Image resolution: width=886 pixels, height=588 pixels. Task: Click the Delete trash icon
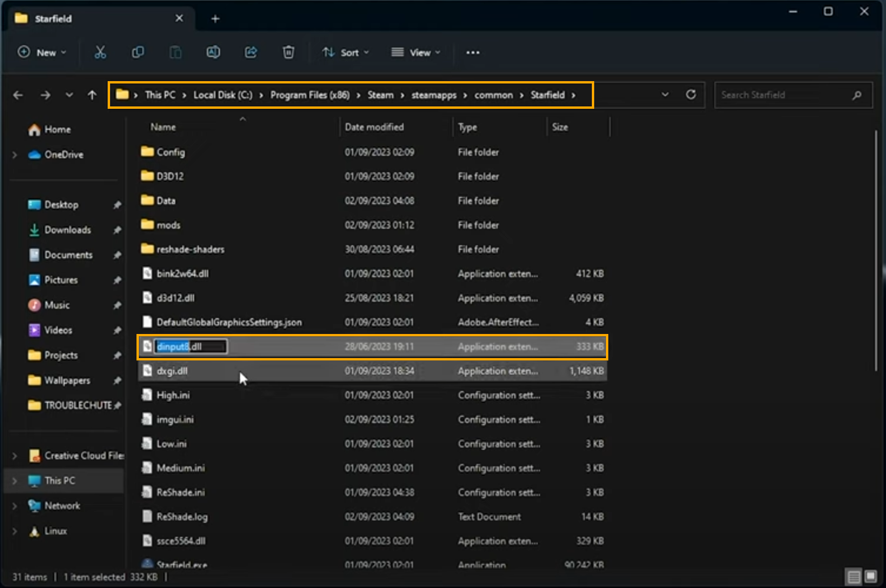pyautogui.click(x=288, y=52)
